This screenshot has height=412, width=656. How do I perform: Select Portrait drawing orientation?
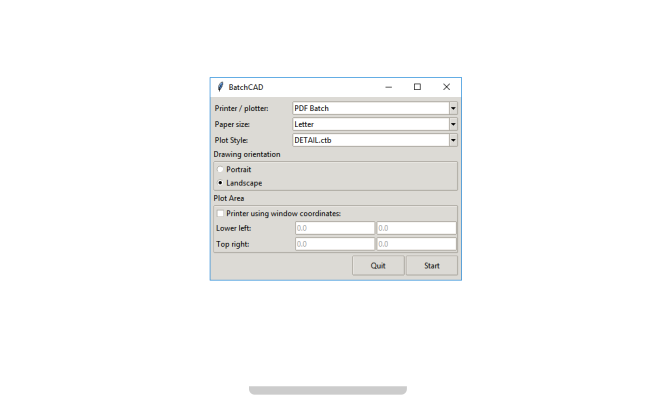coord(221,169)
